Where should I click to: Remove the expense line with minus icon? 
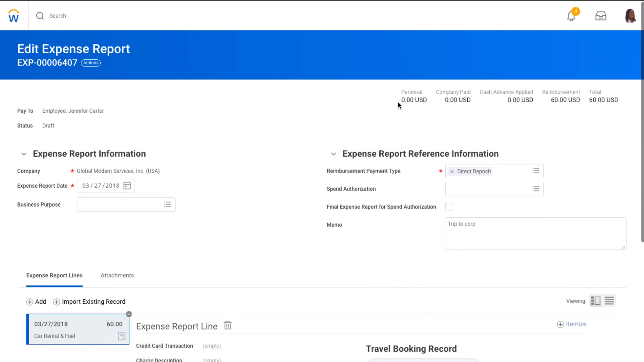click(129, 314)
